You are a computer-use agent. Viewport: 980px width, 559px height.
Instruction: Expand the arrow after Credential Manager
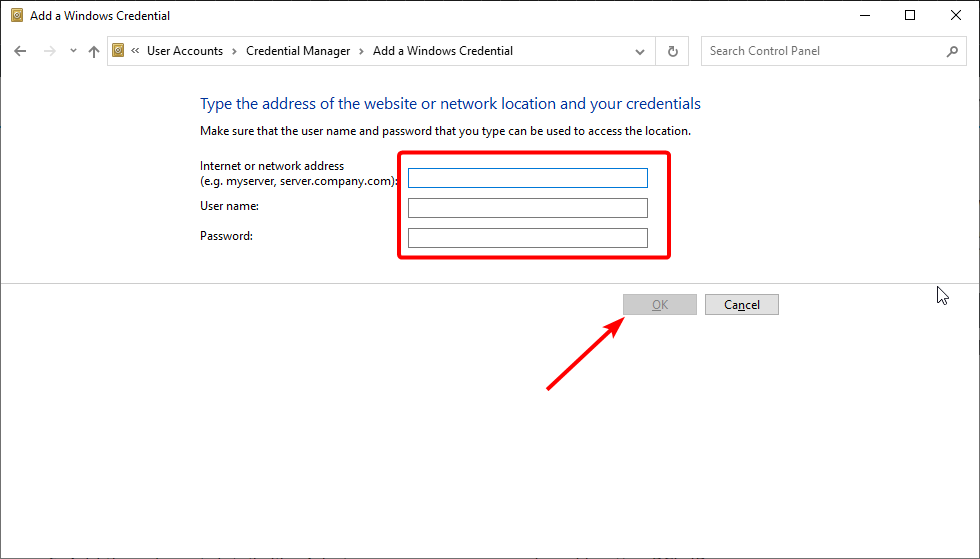(x=361, y=51)
